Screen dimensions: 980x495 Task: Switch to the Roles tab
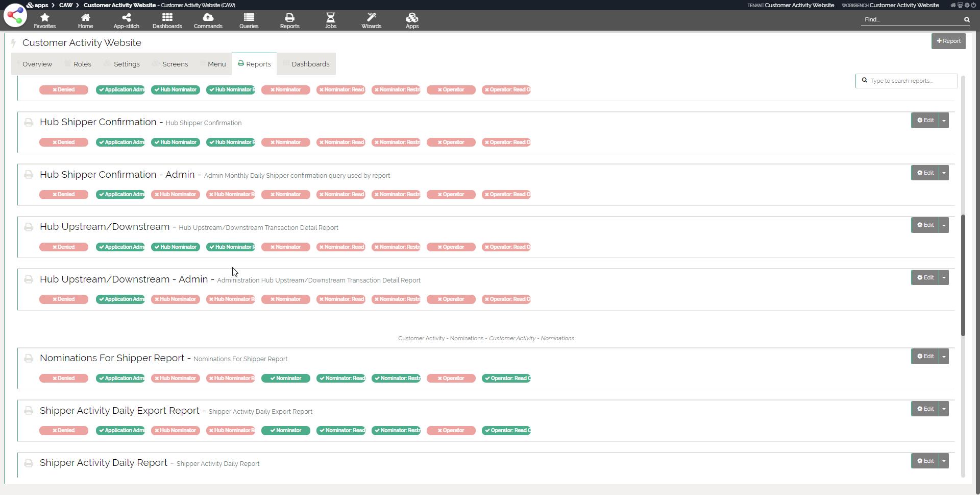82,64
